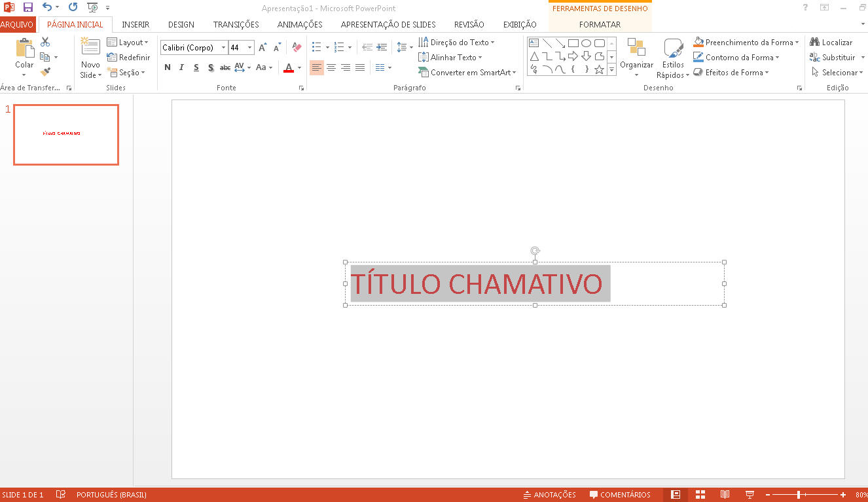Select the right arrow shape in gallery
Viewport: 868px width, 502px height.
(573, 56)
